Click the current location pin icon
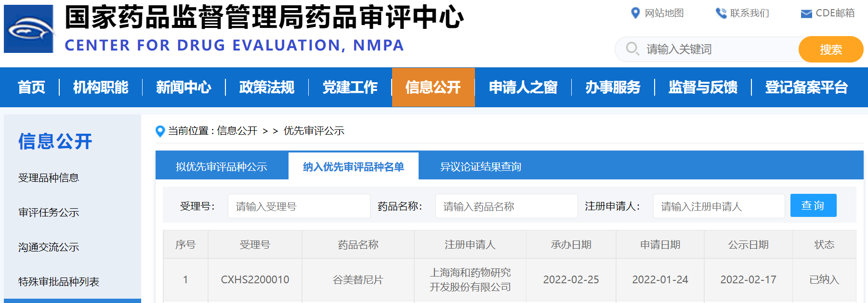This screenshot has width=868, height=303. coord(160,131)
